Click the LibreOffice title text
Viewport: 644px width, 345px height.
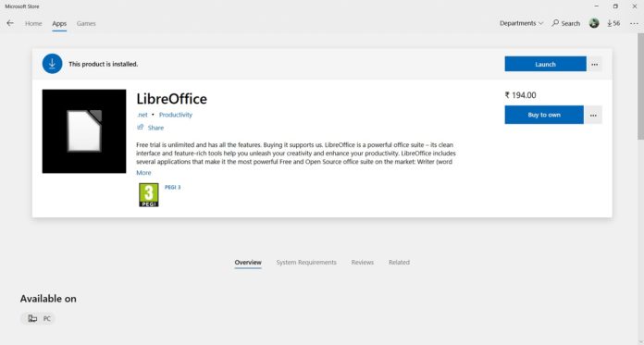coord(172,99)
